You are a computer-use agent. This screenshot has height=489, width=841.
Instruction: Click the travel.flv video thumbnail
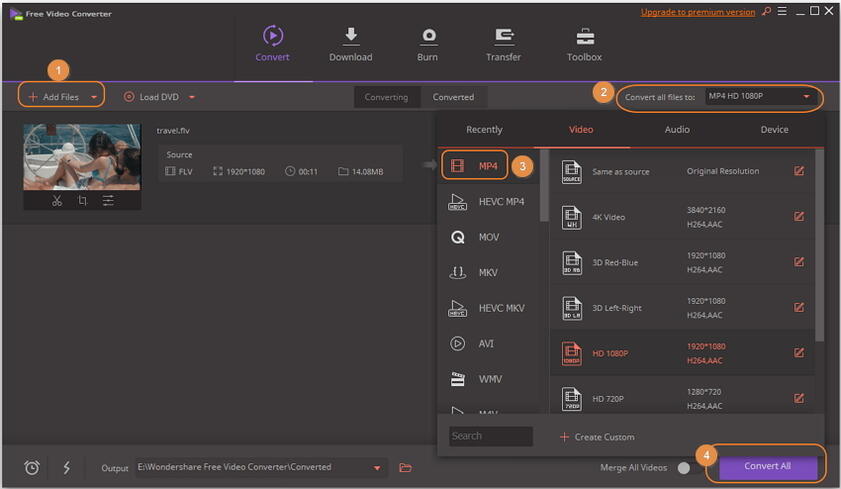[x=82, y=157]
